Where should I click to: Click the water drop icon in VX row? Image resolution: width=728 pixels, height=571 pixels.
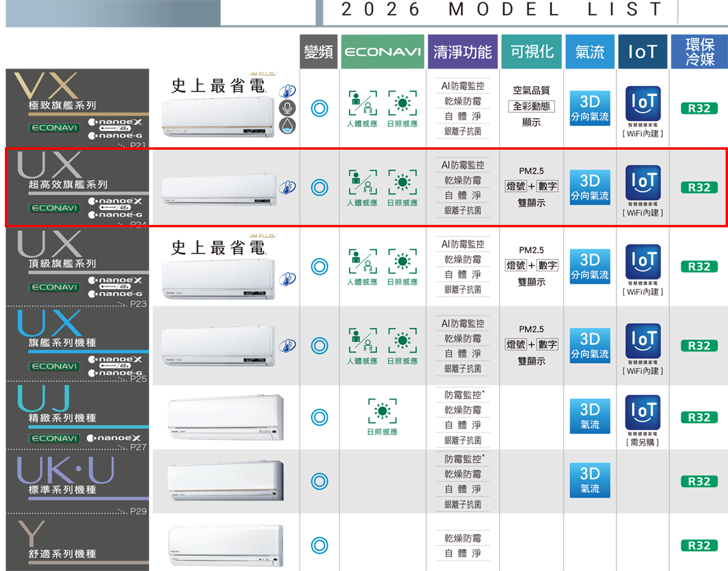[287, 125]
